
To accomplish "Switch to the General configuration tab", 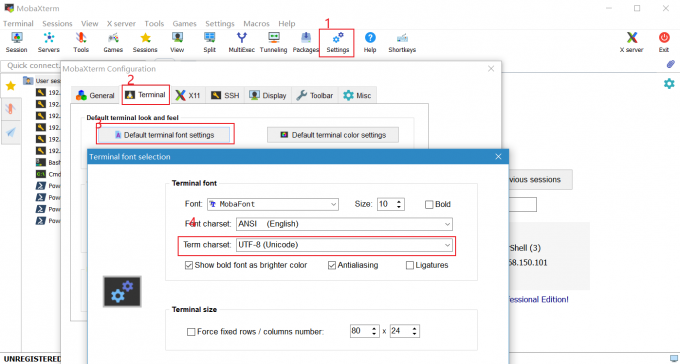I will coord(95,95).
